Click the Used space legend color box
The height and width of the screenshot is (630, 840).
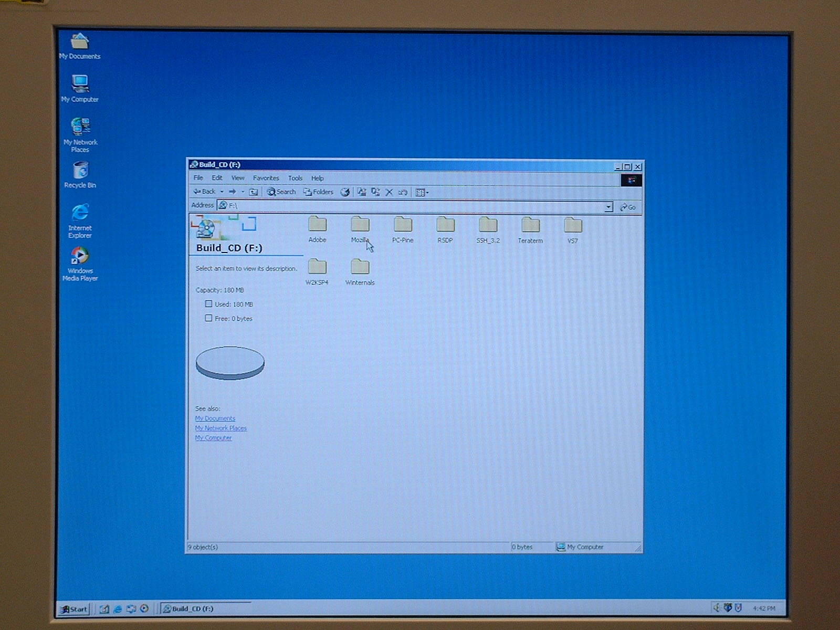[208, 304]
